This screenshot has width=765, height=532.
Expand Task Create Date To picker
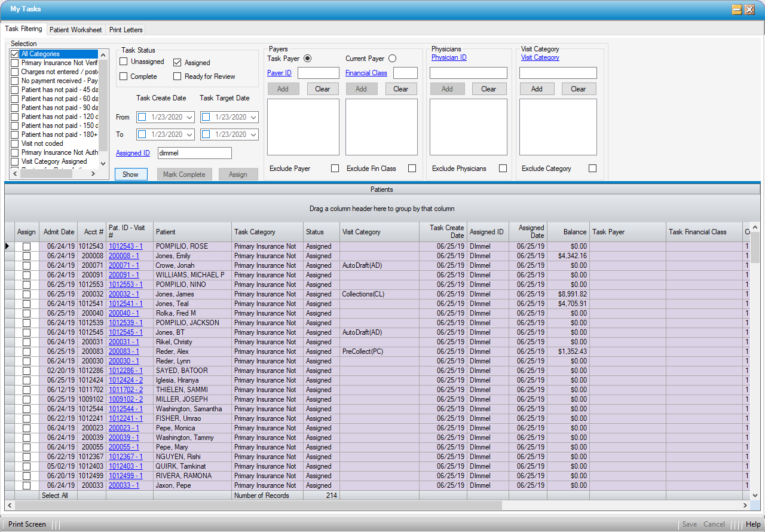click(190, 134)
